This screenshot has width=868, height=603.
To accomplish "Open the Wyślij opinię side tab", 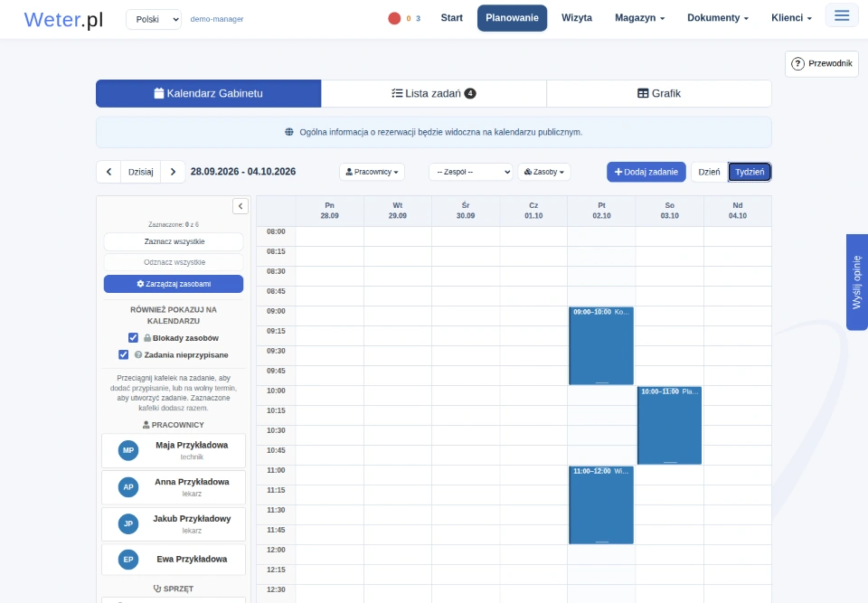I will (x=857, y=282).
